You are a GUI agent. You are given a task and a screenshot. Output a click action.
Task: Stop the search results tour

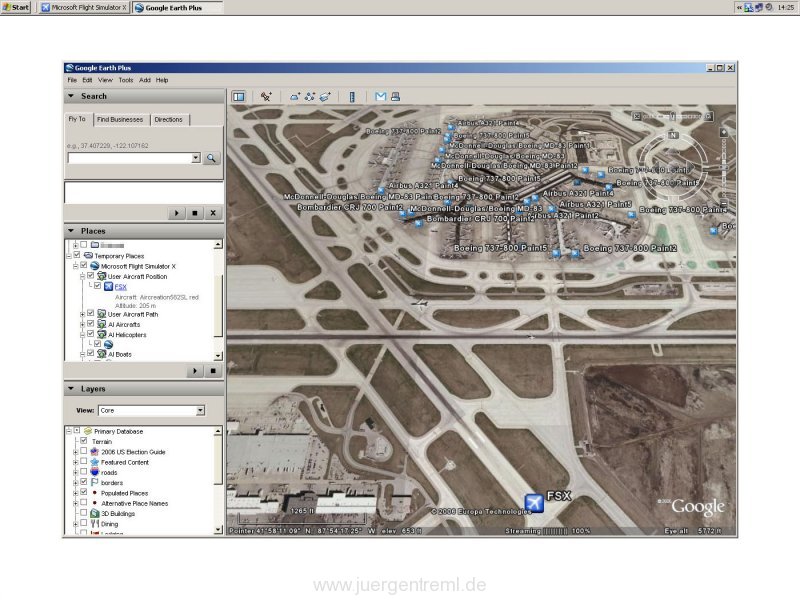[x=194, y=213]
